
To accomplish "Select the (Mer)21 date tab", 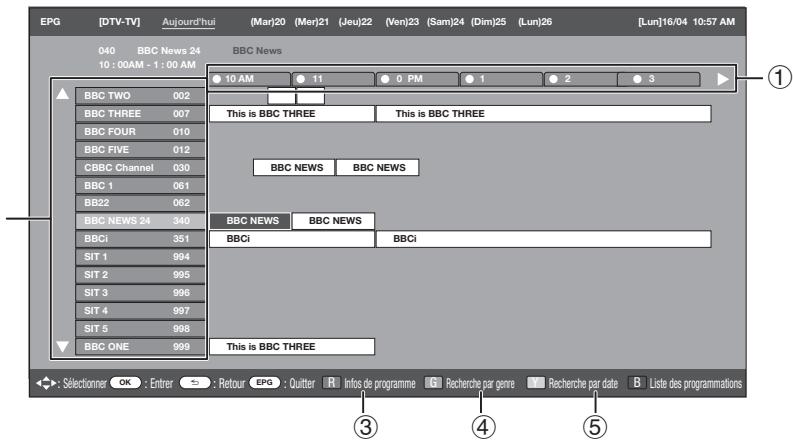I will tap(312, 22).
